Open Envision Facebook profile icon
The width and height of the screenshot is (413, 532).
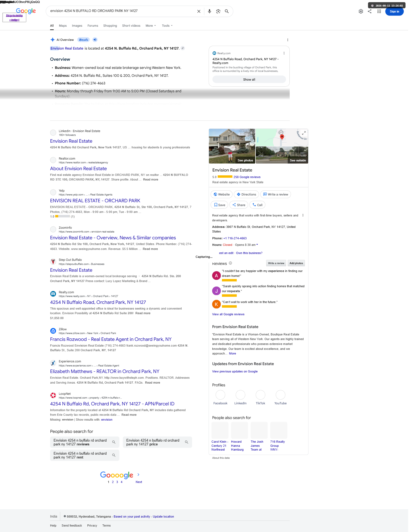[x=220, y=395]
